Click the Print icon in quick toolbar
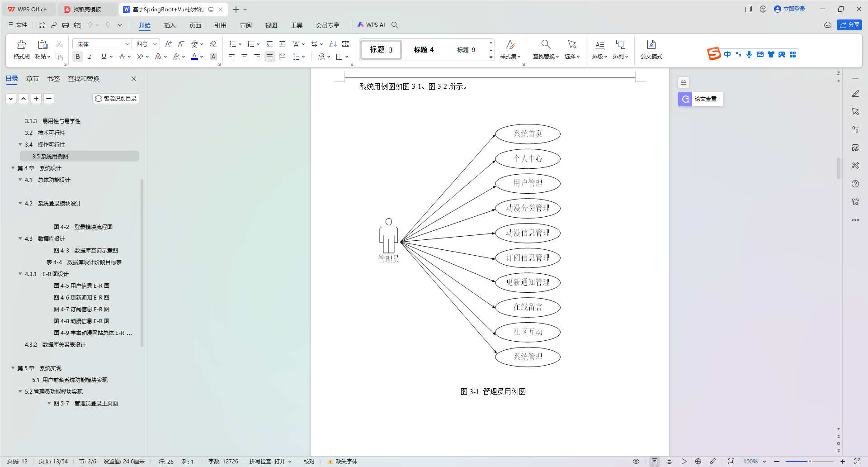The image size is (868, 467). (x=66, y=25)
